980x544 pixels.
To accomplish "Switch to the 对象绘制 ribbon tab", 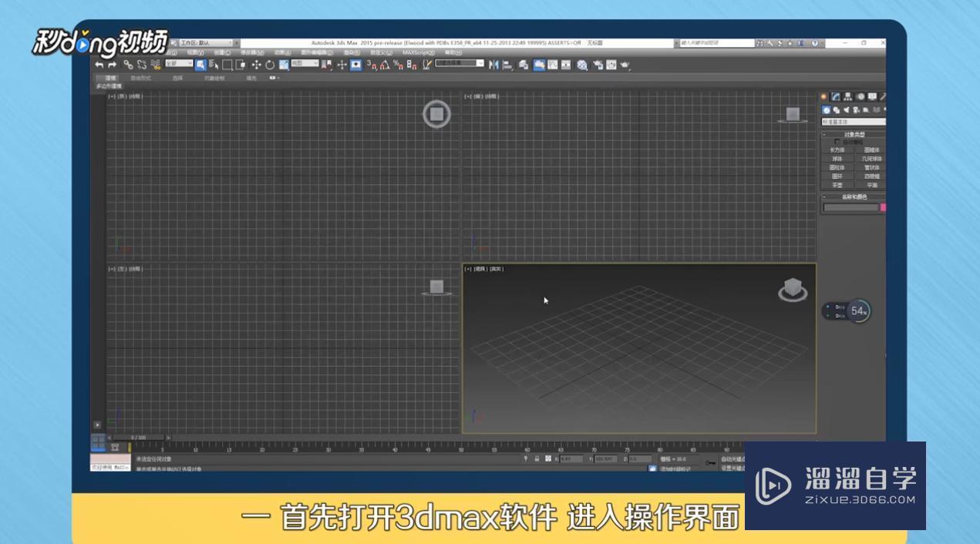I will tap(214, 78).
